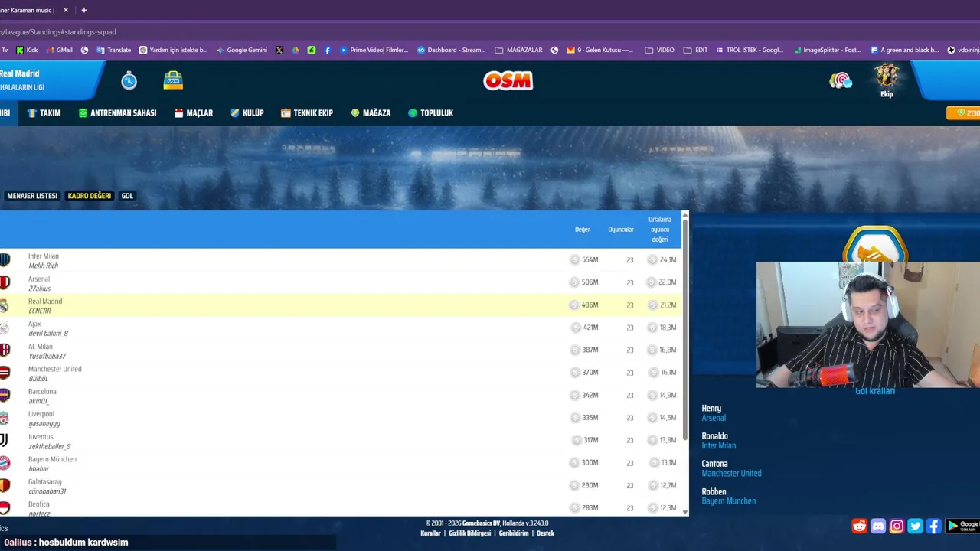Click the Inter Milan club crest
The width and height of the screenshot is (980, 551).
click(x=5, y=260)
